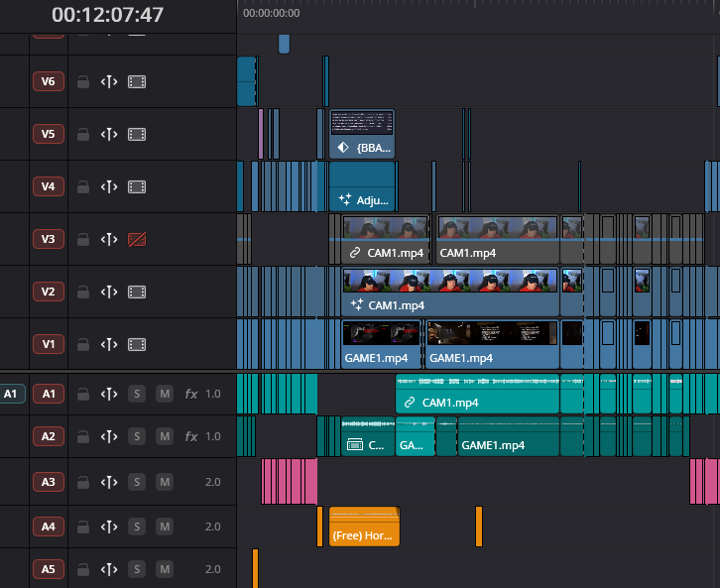720x588 pixels.
Task: Select the V3 track destination button
Action: coord(49,239)
